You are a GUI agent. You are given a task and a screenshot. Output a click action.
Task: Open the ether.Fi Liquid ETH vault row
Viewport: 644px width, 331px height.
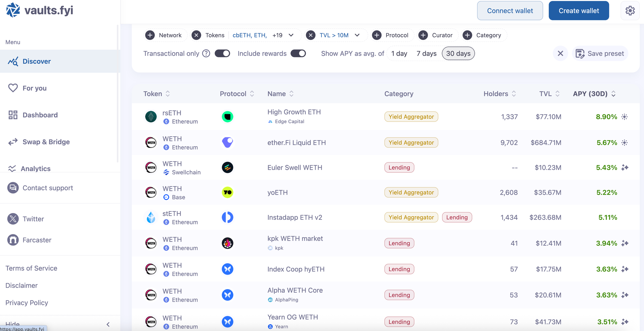pos(296,143)
